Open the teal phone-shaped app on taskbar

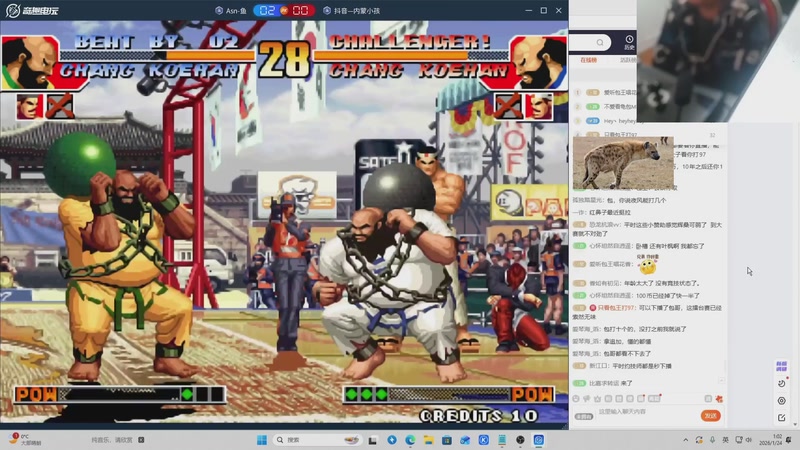(x=502, y=440)
